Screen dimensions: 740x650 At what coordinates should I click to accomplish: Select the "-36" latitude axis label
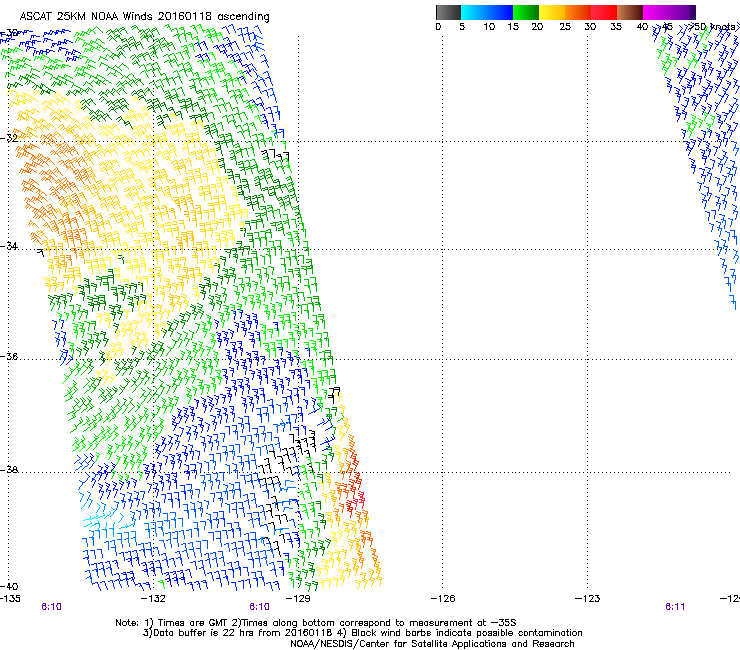coord(9,356)
